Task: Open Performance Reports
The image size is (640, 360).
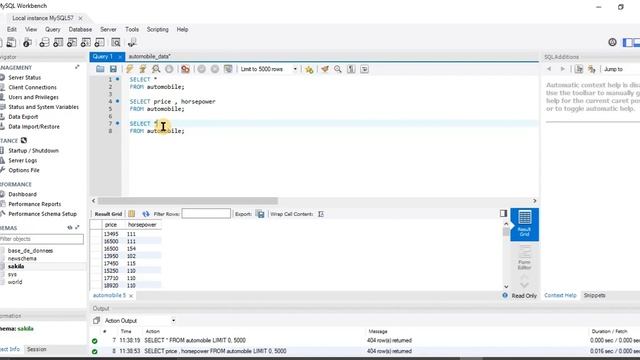Action: pyautogui.click(x=35, y=204)
